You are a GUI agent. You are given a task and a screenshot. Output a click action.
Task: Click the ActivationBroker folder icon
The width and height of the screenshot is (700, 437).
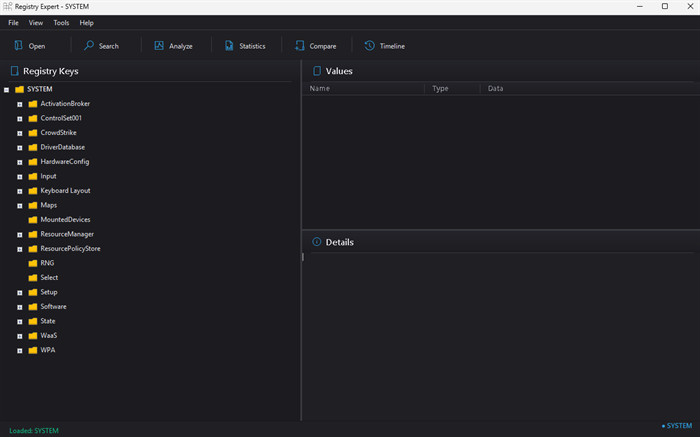point(33,104)
